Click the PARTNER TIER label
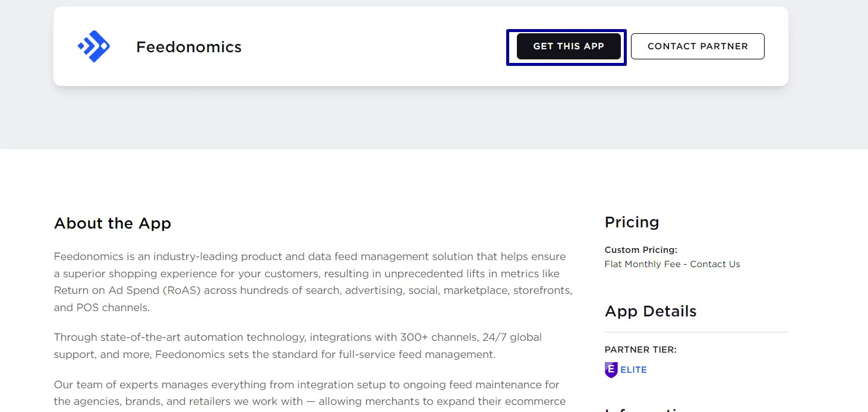 click(640, 350)
